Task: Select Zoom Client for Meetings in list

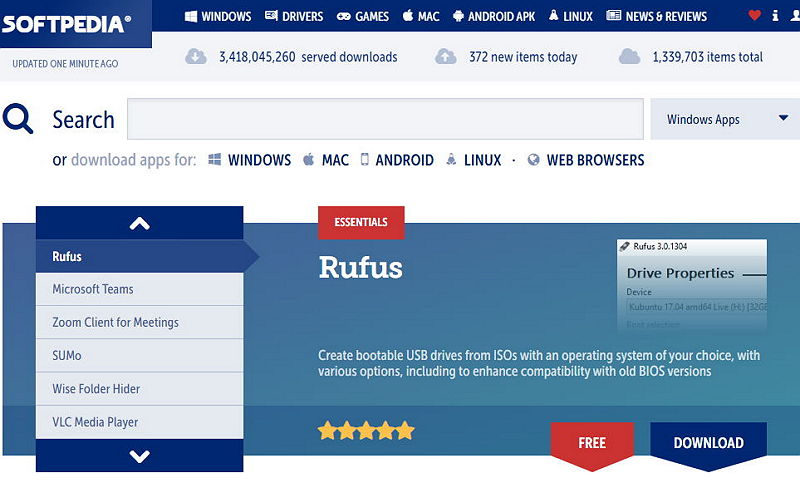Action: (139, 322)
